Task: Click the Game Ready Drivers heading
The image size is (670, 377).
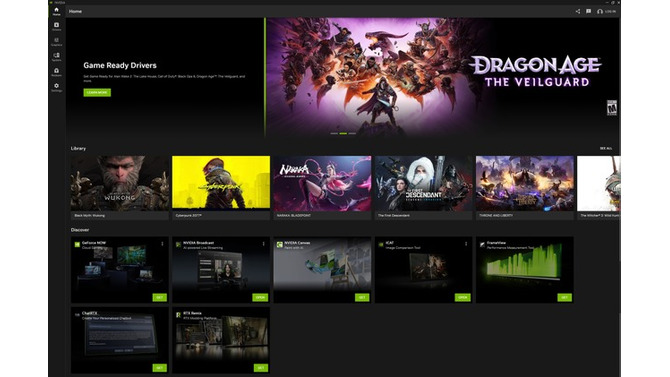Action: pos(120,65)
